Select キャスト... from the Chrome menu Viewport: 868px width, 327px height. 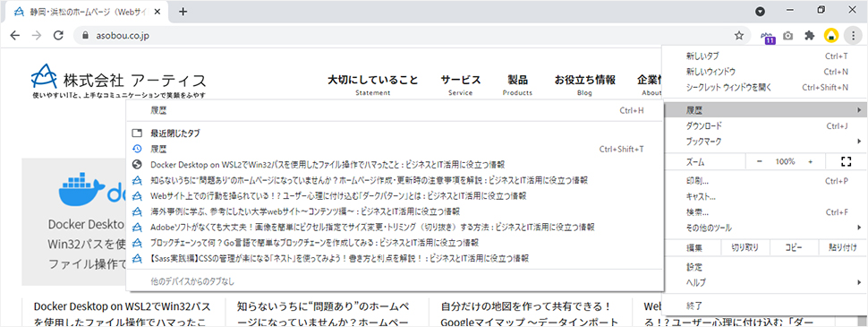(x=764, y=196)
